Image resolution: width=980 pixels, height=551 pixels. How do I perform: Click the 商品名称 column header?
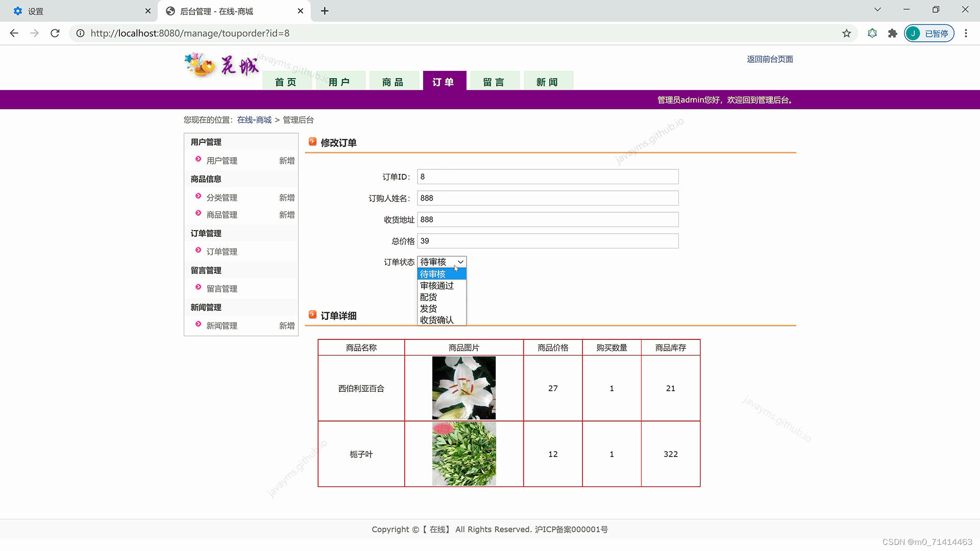pyautogui.click(x=361, y=347)
